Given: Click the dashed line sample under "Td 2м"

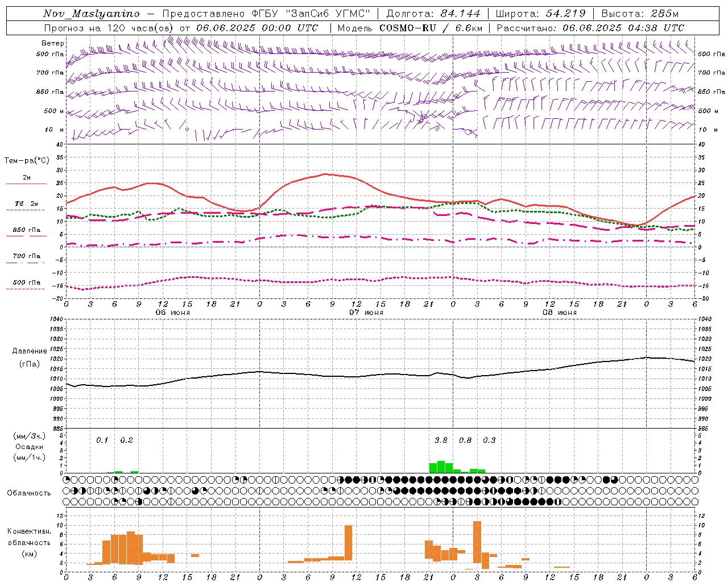Looking at the screenshot, I should tap(26, 210).
